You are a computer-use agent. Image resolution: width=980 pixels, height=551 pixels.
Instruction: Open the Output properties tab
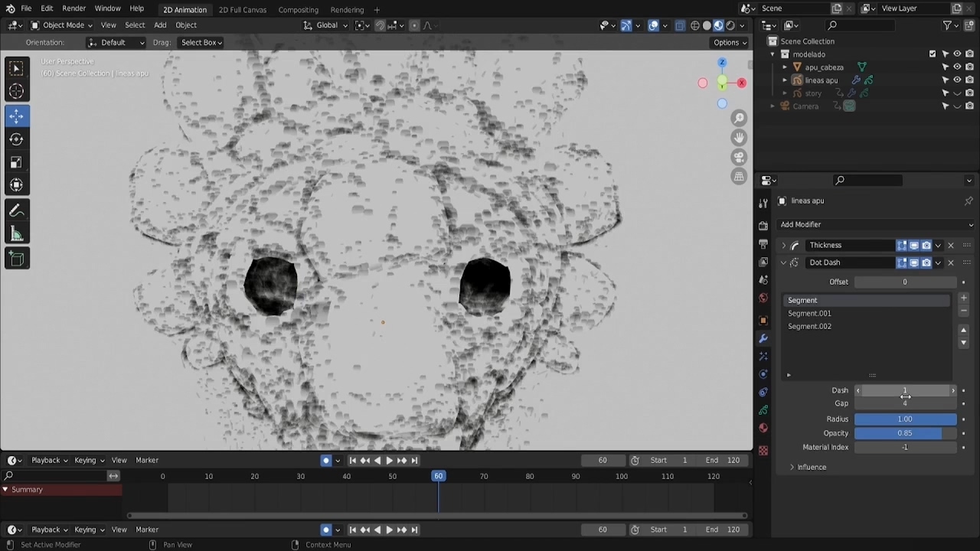(x=763, y=244)
